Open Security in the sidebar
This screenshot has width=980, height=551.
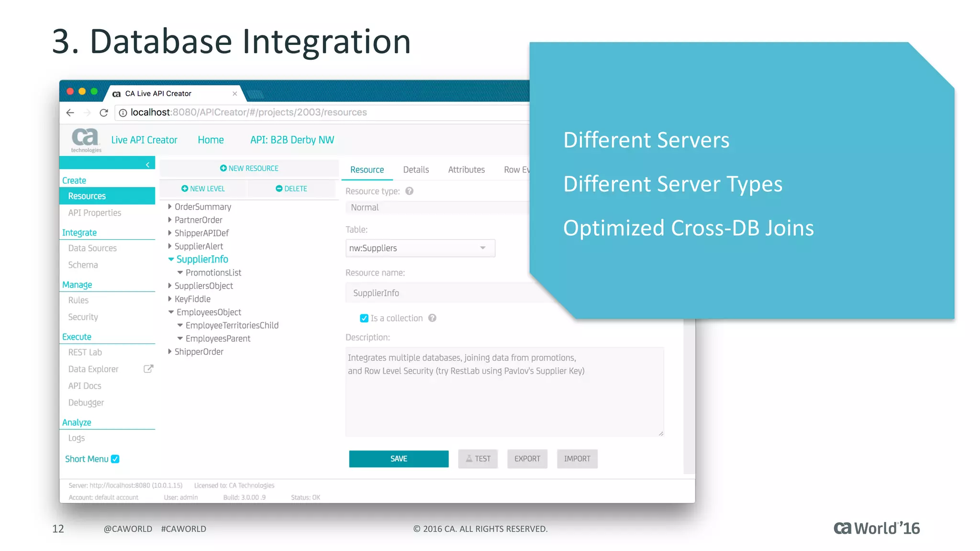[x=83, y=317]
